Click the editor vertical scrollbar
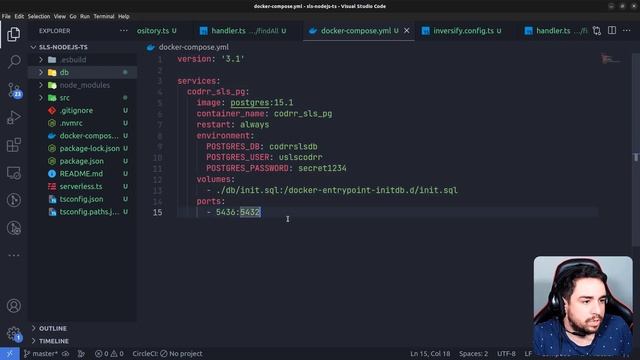The width and height of the screenshot is (640, 360). pyautogui.click(x=636, y=149)
